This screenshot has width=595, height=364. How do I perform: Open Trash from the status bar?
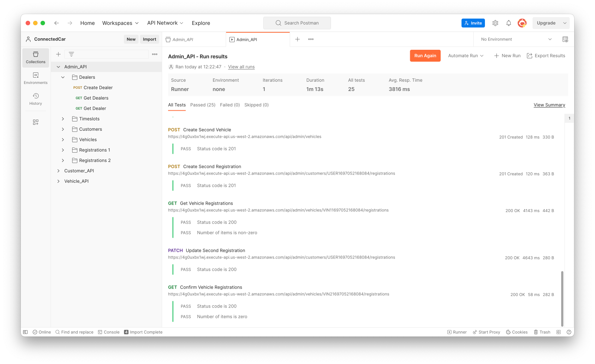pos(542,332)
